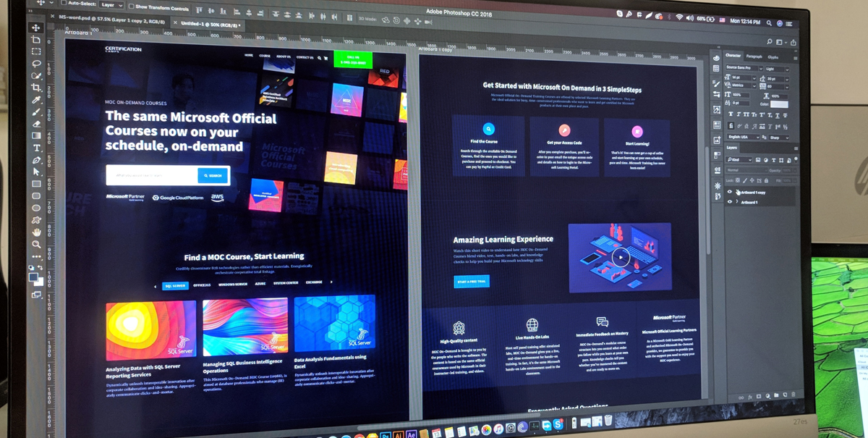Toggle Show Transform Controls checkbox
868x438 pixels.
pyautogui.click(x=131, y=6)
